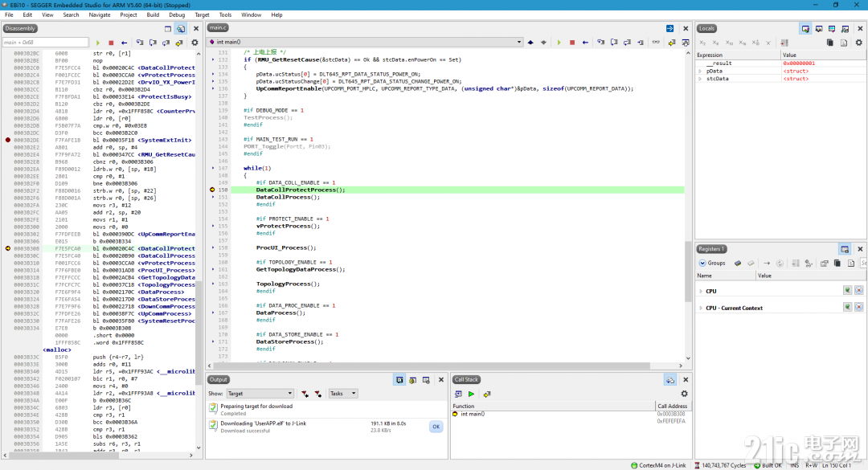Screen dimensions: 868x470
Task: Click copy icon in Locals toolbar
Action: (829, 43)
